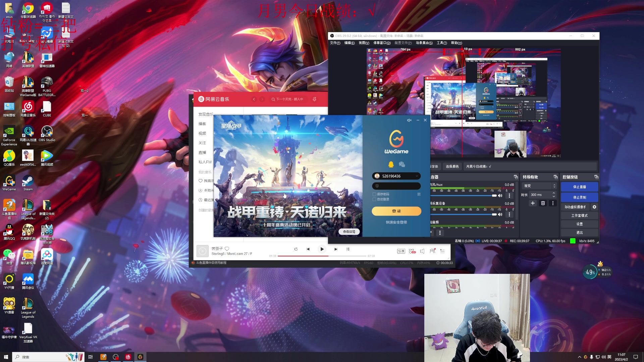Viewport: 644px width, 362px height.
Task: Skip to previous track in NetEase Music
Action: 308,249
